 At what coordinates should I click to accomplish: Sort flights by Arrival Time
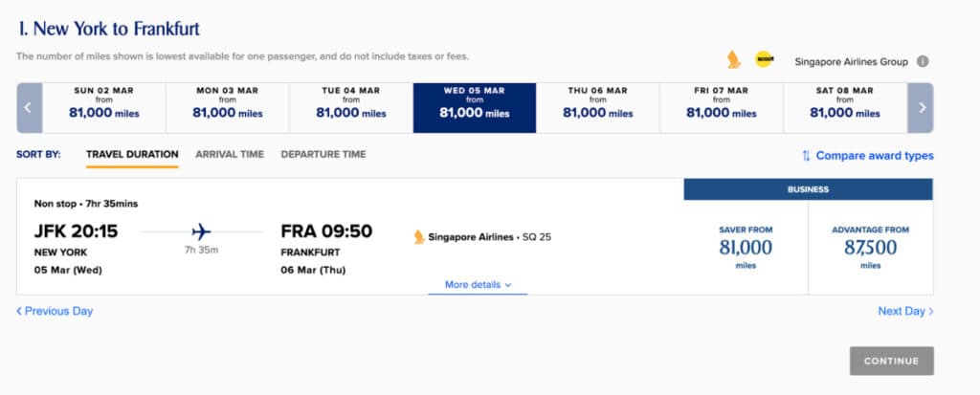pos(230,154)
